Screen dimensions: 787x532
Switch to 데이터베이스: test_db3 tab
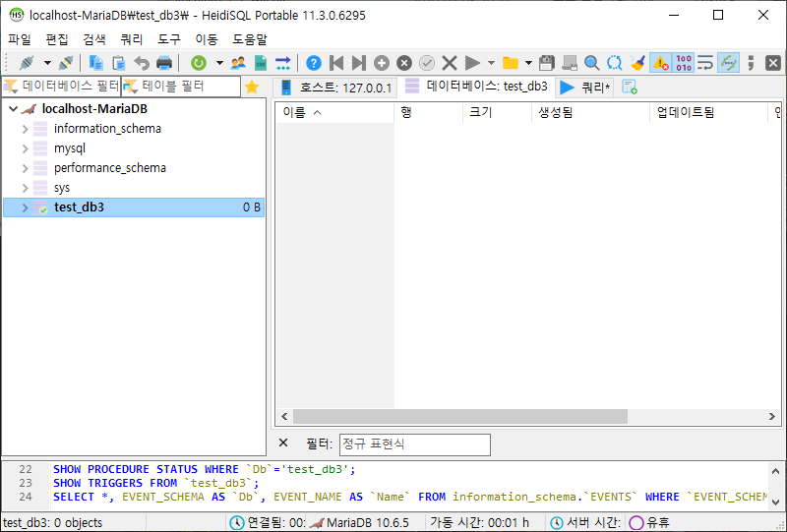point(476,87)
